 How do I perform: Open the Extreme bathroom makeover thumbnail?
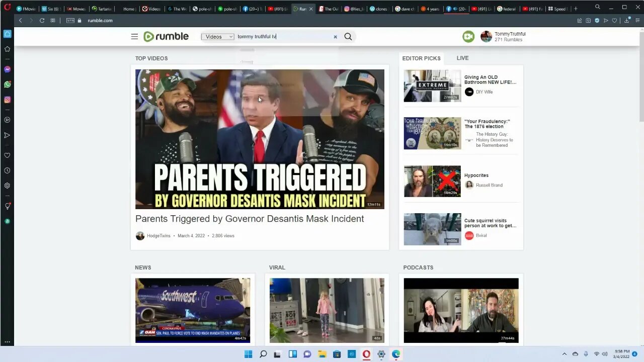tap(432, 86)
